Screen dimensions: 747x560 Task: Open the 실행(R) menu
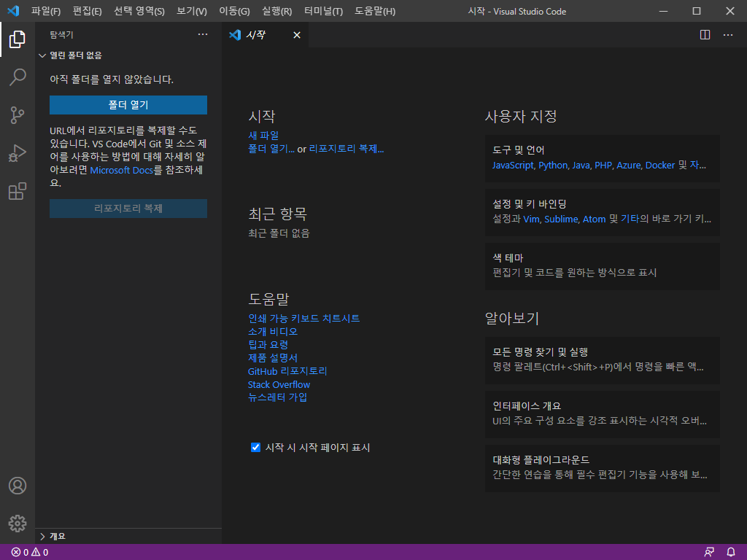tap(276, 11)
